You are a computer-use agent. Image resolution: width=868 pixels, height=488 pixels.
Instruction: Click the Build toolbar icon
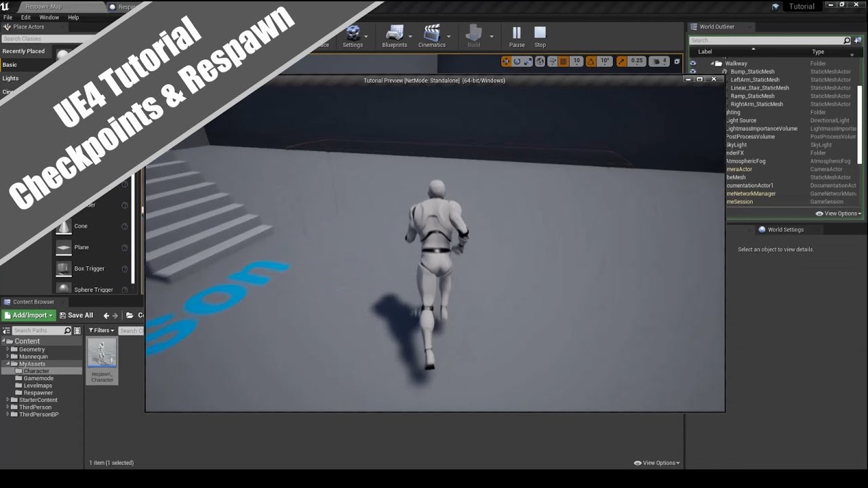pos(474,33)
